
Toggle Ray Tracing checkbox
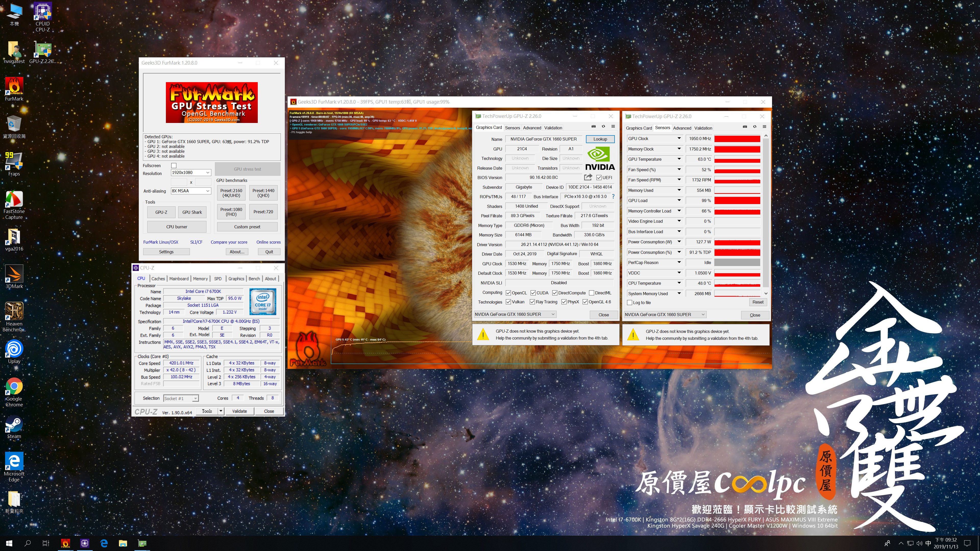(532, 302)
